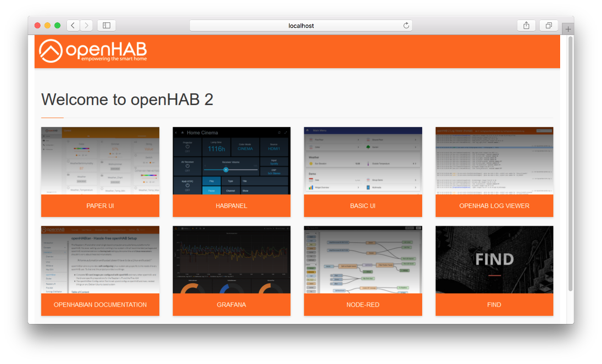Toggle the Safari sidebar button
602x364 pixels.
click(107, 25)
